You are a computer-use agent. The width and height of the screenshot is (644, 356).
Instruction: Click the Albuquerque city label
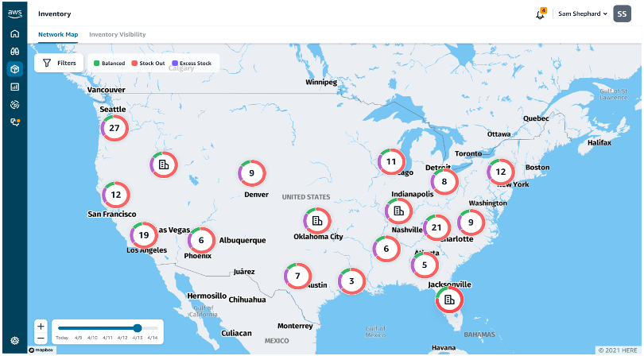pyautogui.click(x=242, y=240)
